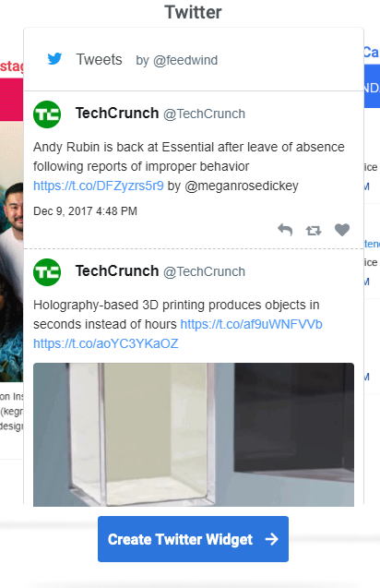Click the retweet icon on the Andy Rubin tweet
Viewport: 380px width, 588px height.
314,230
